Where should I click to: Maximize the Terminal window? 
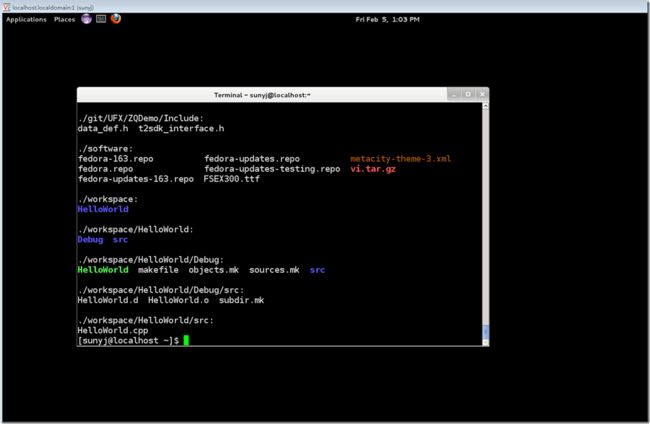(x=468, y=94)
